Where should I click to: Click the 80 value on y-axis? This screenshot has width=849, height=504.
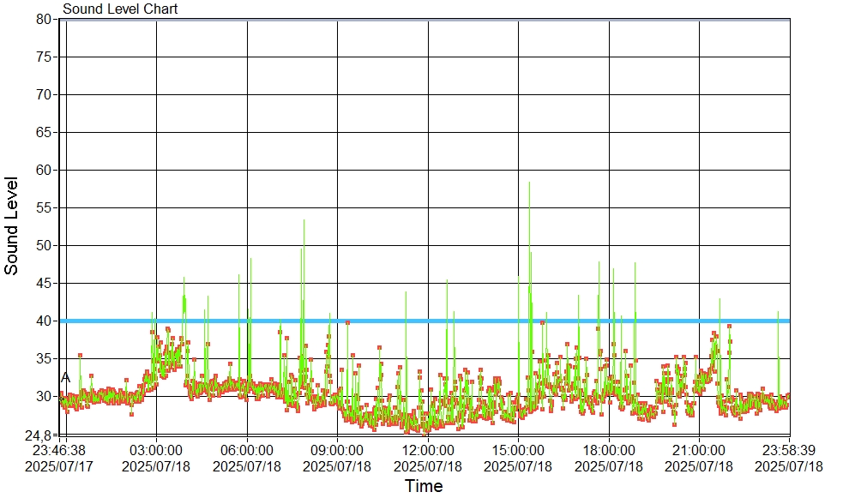[x=45, y=19]
